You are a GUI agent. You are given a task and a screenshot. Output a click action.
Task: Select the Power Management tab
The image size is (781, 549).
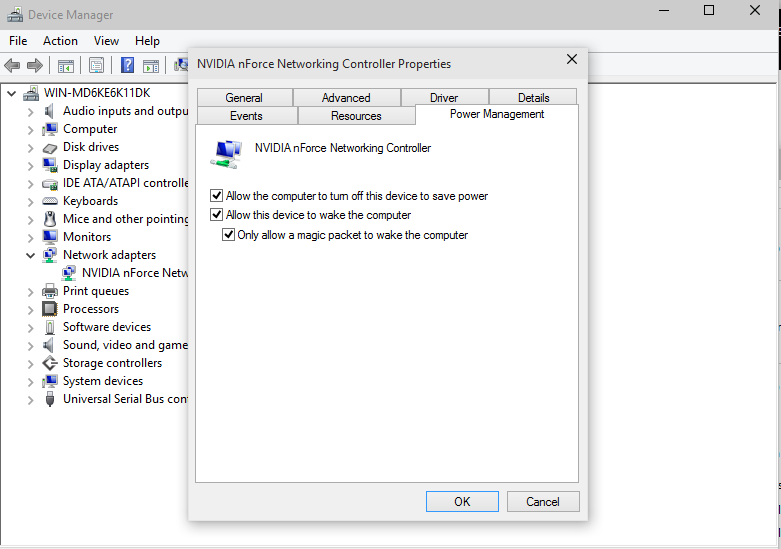pos(497,114)
